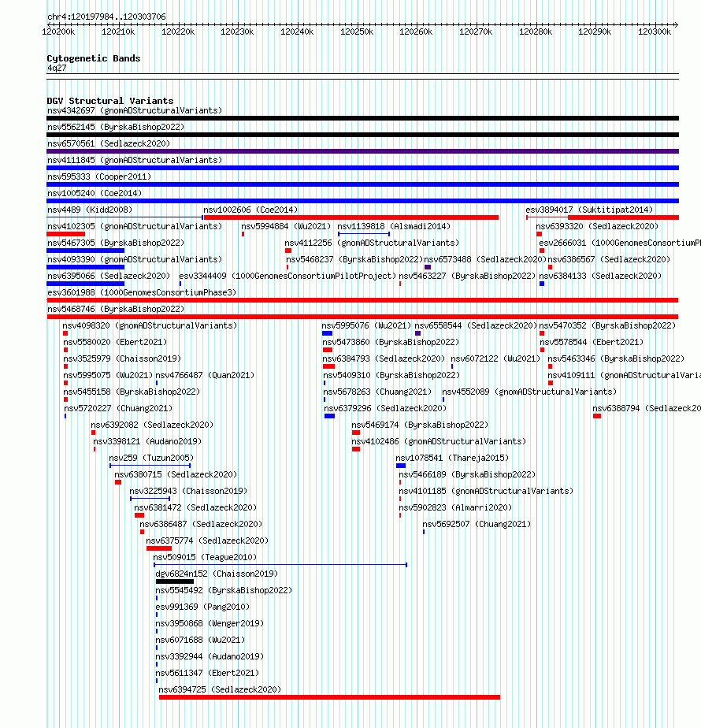Open the nsv595333 Cooper2011 entry

[x=99, y=177]
